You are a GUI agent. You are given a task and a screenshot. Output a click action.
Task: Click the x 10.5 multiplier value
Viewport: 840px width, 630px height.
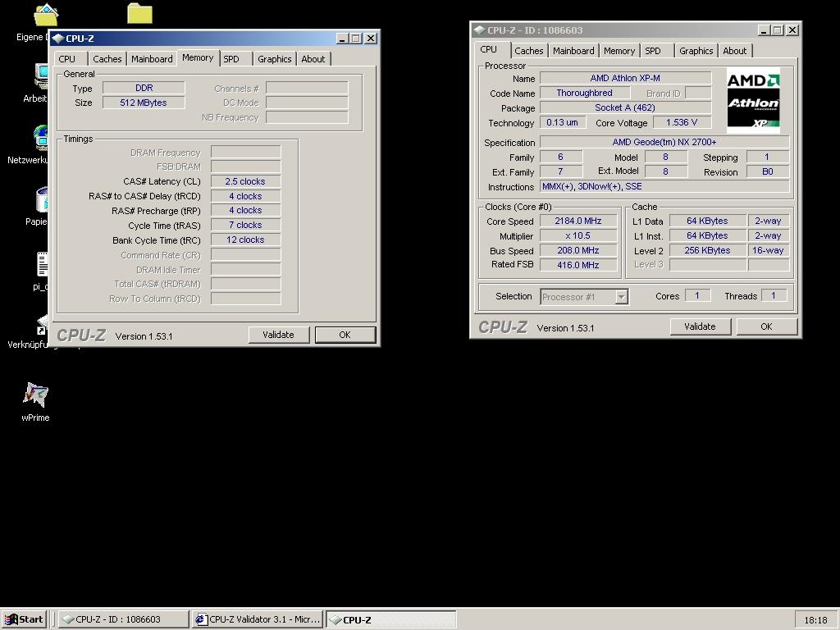(578, 235)
